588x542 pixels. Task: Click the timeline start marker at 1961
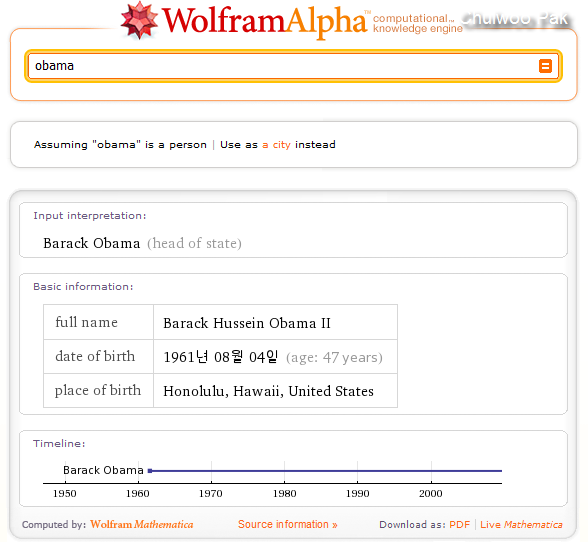click(x=150, y=471)
